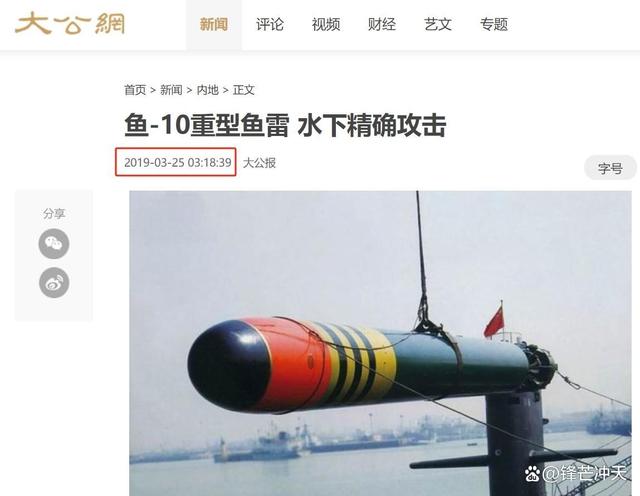The image size is (640, 496).
Task: Open the 字号 font size button
Action: pos(610,168)
